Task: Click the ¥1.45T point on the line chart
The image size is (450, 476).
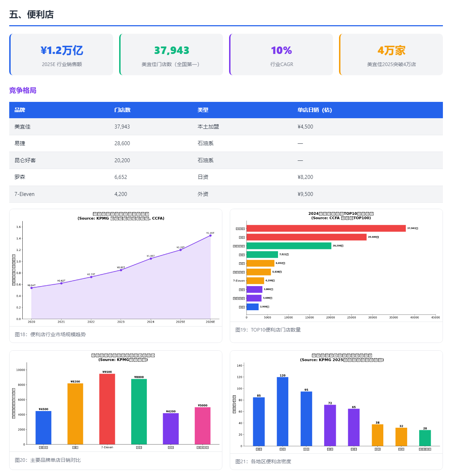Action: 210,236
